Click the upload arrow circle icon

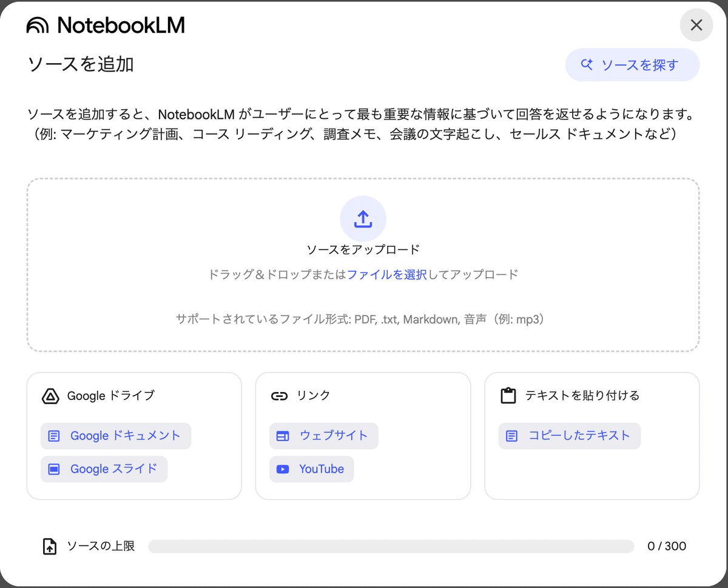(363, 219)
